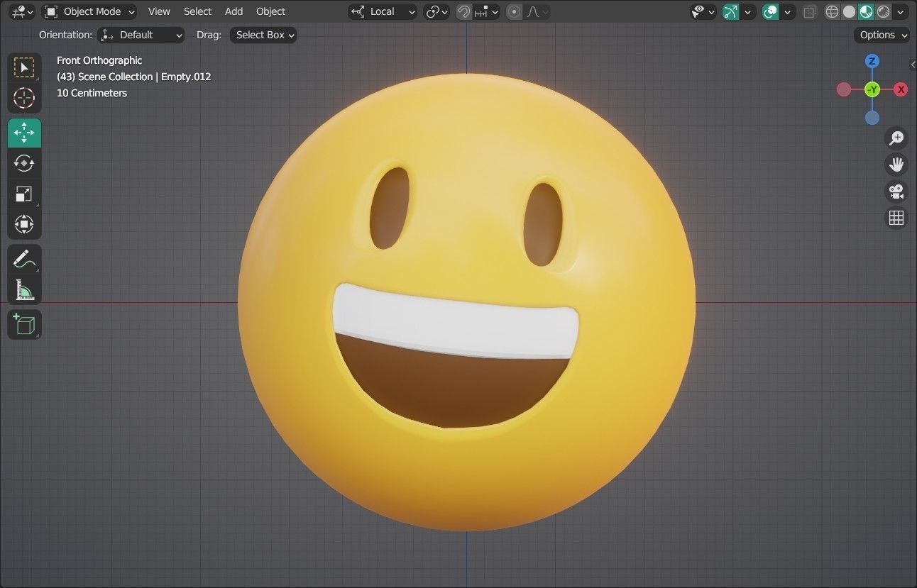This screenshot has width=917, height=588.
Task: Click the emoji's right eye in viewport
Action: coord(544,224)
